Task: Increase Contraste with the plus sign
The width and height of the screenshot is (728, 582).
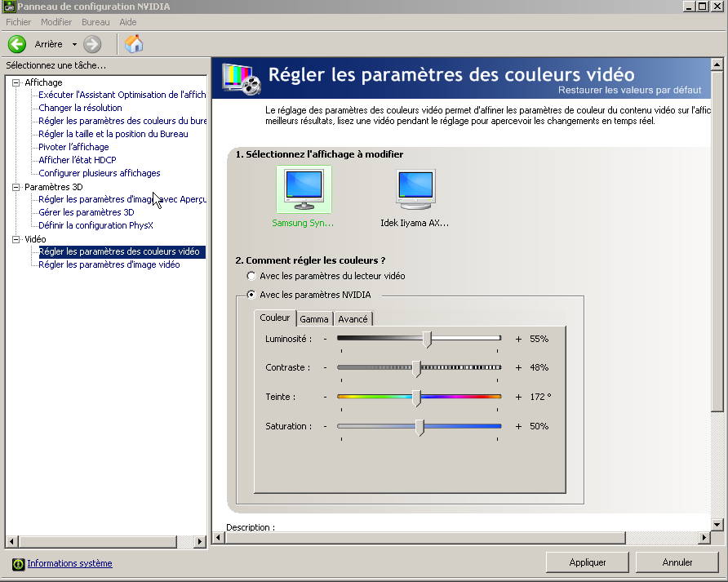Action: point(518,367)
